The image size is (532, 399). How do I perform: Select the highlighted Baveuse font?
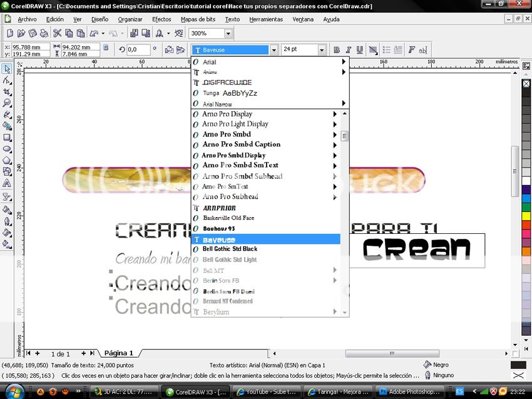coord(265,240)
